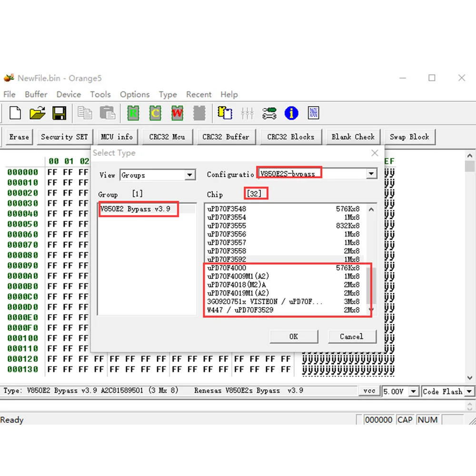Click the Cancel button
This screenshot has height=476, width=476.
click(x=351, y=337)
